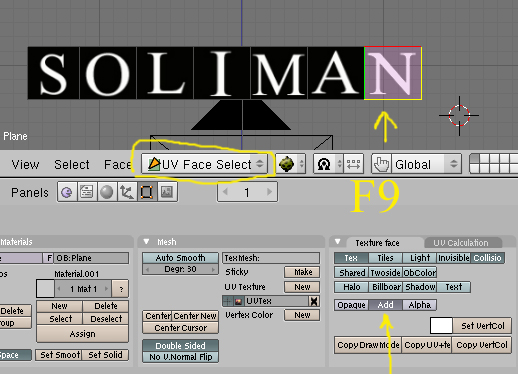Click the grey material color swatch
This screenshot has height=374, width=518.
point(45,289)
